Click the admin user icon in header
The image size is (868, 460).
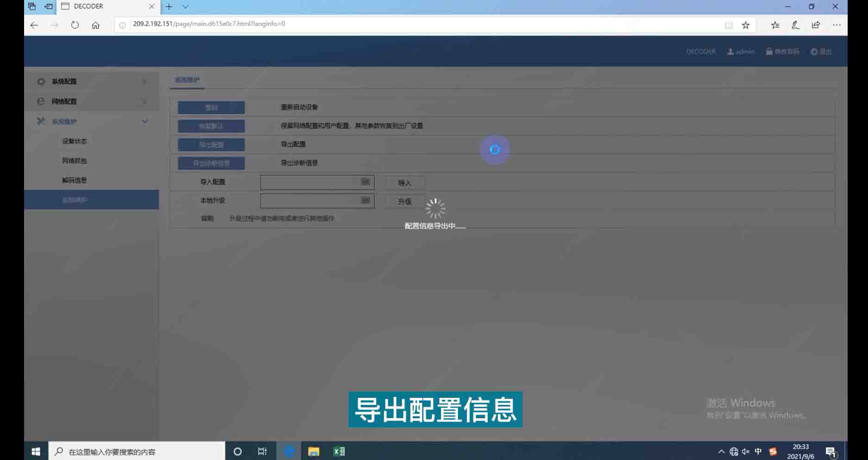(731, 51)
